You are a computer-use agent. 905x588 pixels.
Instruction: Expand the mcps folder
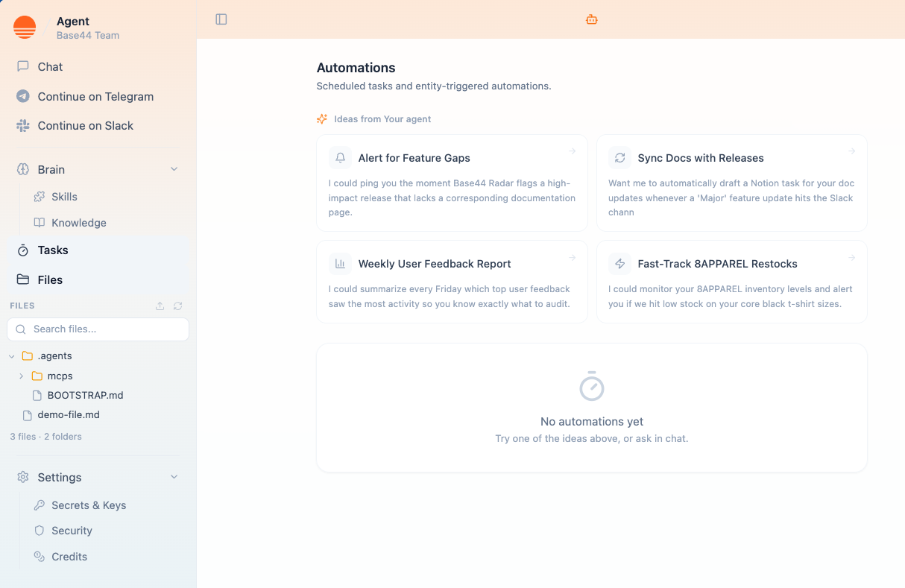[x=20, y=376]
